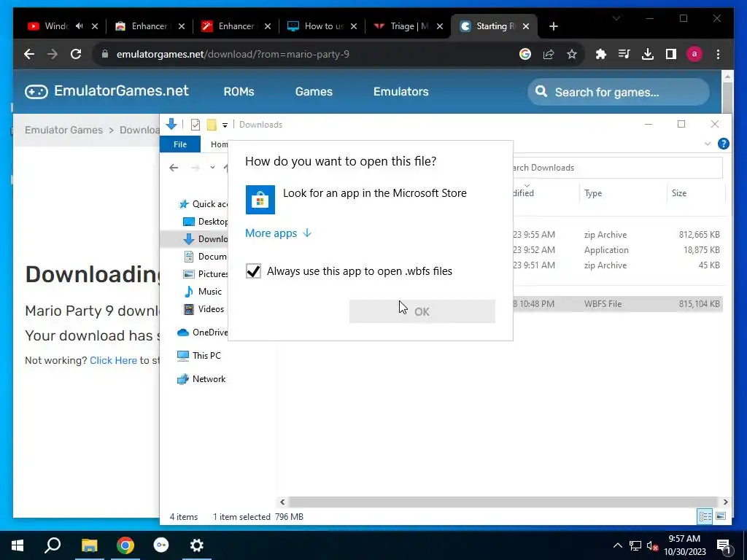Screen dimensions: 747x560
Task: Open Games menu on website
Action: tap(314, 91)
